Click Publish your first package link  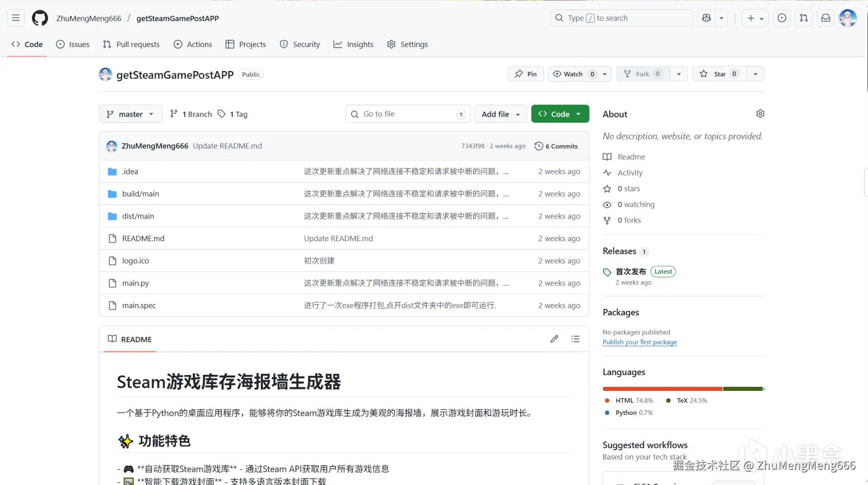click(x=640, y=342)
